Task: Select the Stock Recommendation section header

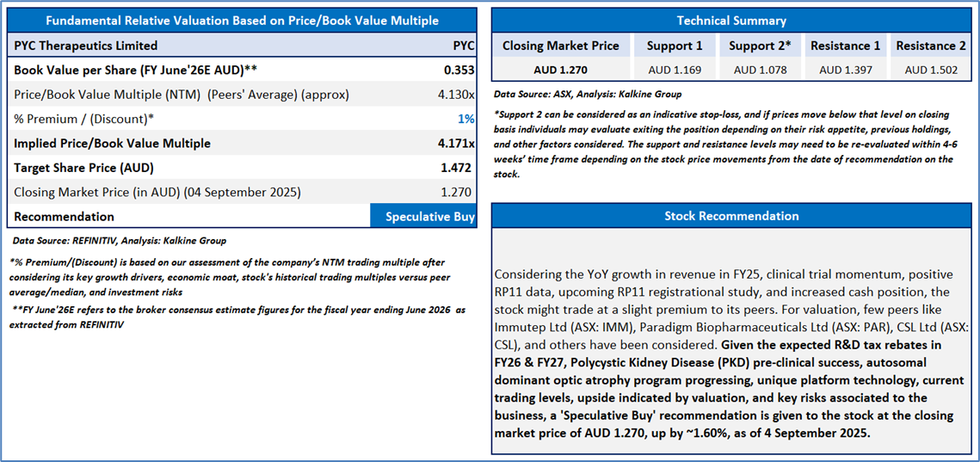Action: point(731,216)
